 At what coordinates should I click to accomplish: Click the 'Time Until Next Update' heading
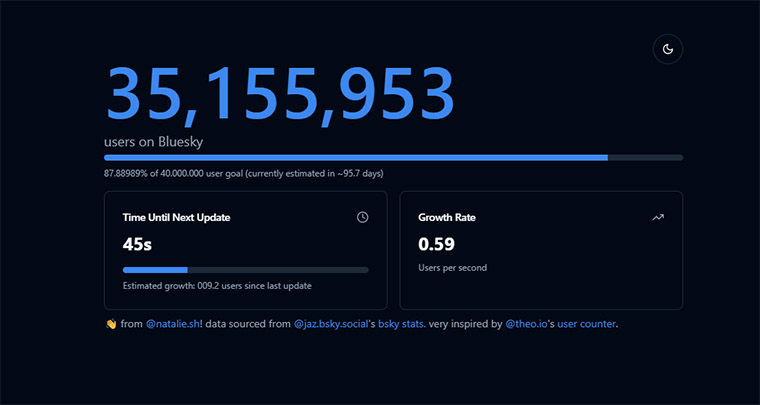176,218
